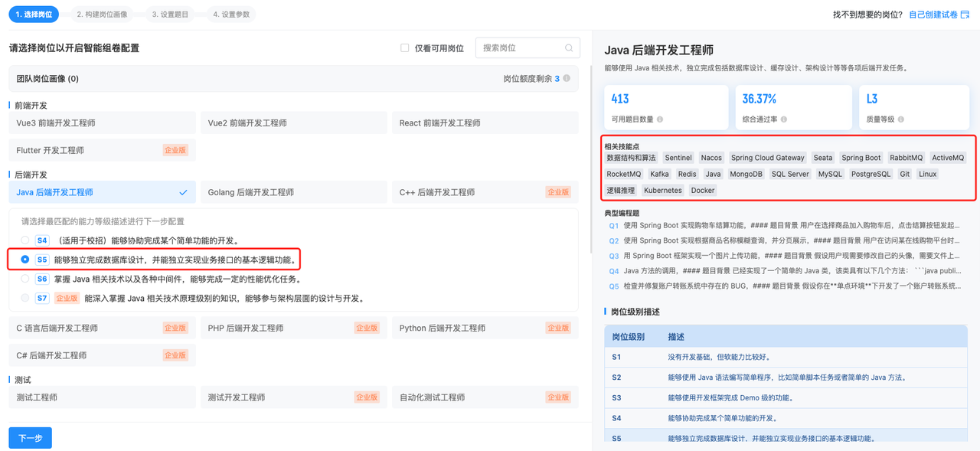Viewport: 980px width, 451px height.
Task: Go to step 3 设置题目
Action: tap(169, 14)
